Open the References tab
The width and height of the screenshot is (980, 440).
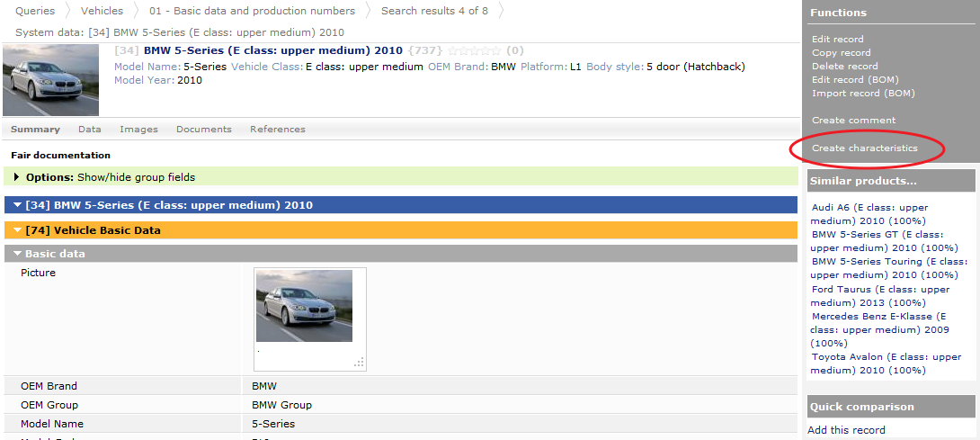pos(278,129)
